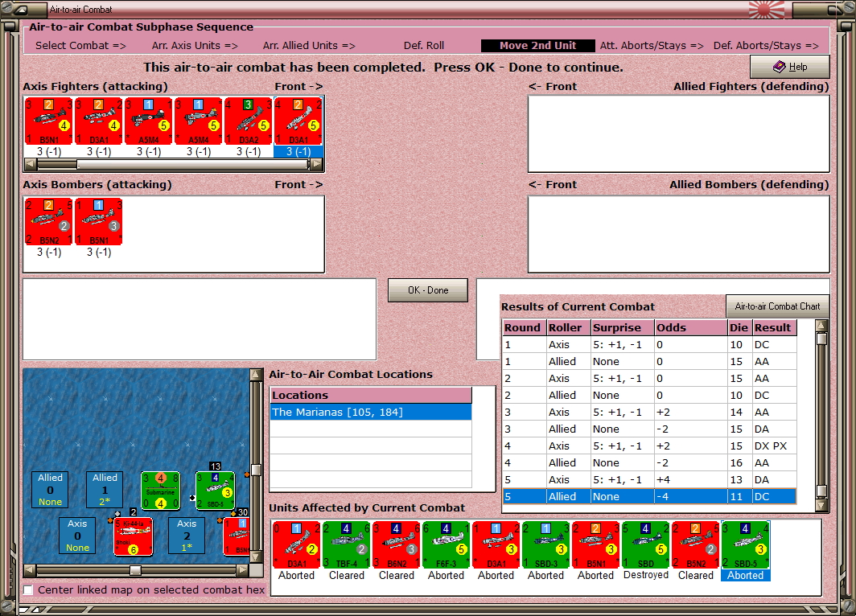Click the map's vertical scrollbar up arrow
Viewport: 856px width, 616px height.
coord(256,374)
